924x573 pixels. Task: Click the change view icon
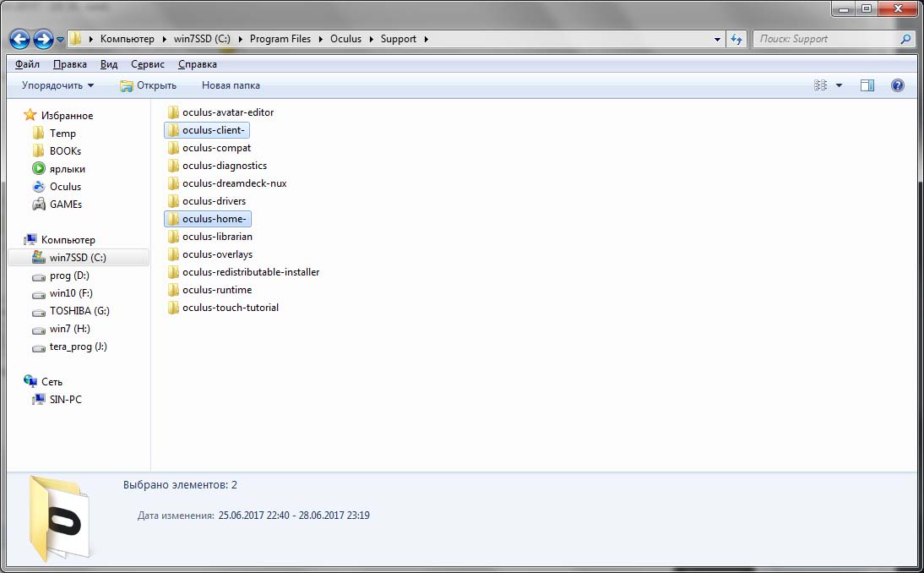820,85
